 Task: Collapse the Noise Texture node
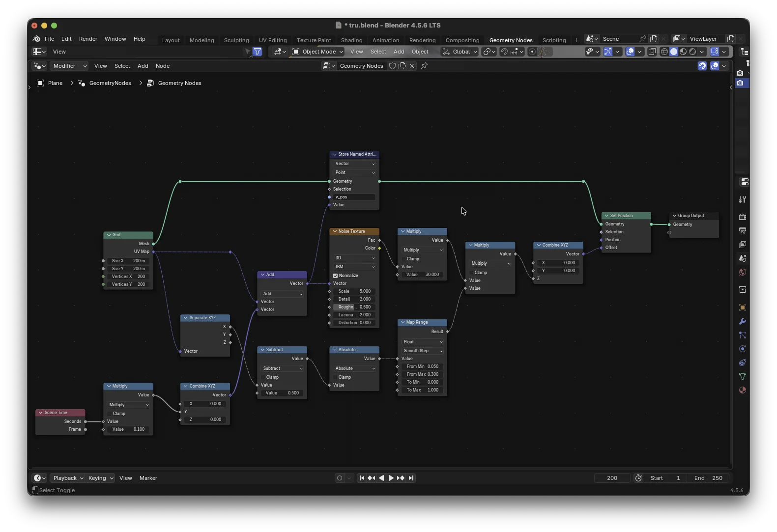point(335,231)
